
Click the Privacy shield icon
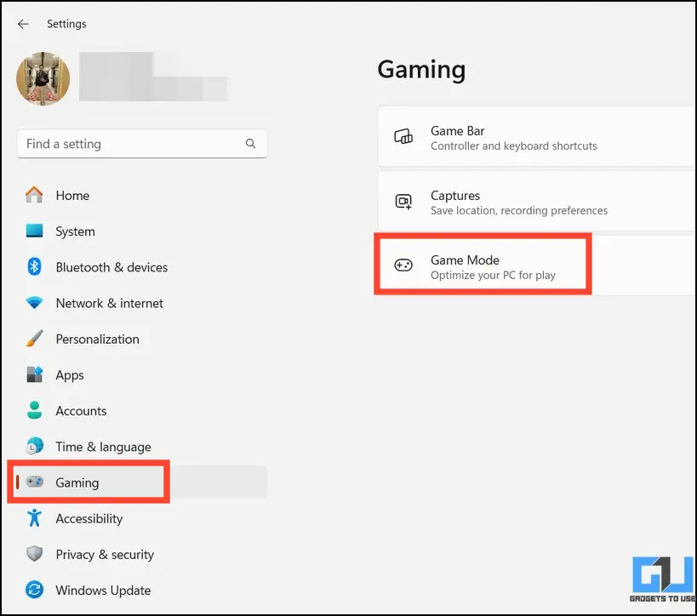(x=34, y=554)
